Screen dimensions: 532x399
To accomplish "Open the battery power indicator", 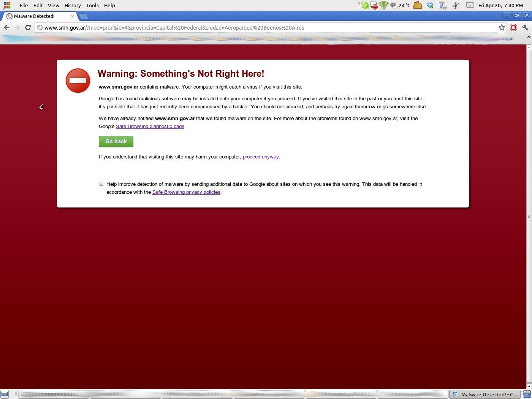I will tap(443, 5).
